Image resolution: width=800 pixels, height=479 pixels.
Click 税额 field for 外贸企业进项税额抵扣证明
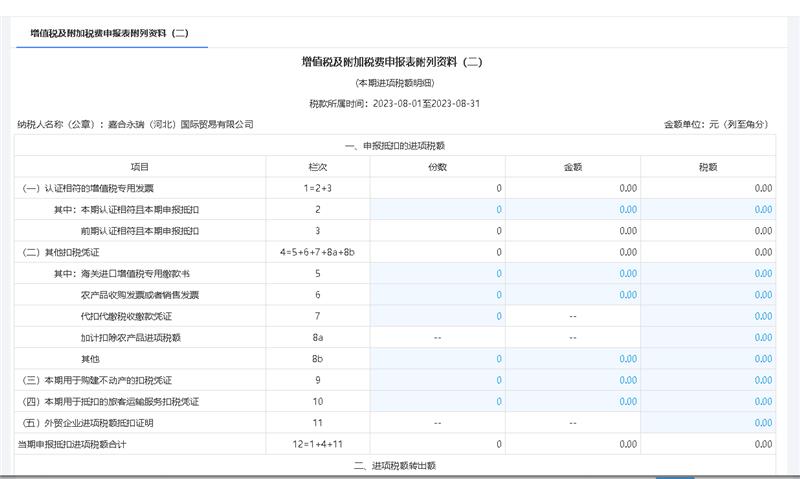point(708,423)
